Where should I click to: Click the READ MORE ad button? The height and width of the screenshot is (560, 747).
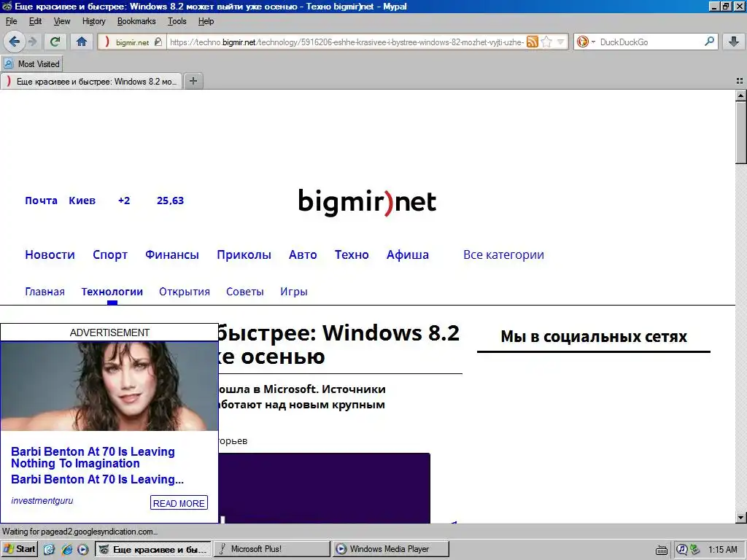[x=179, y=503]
